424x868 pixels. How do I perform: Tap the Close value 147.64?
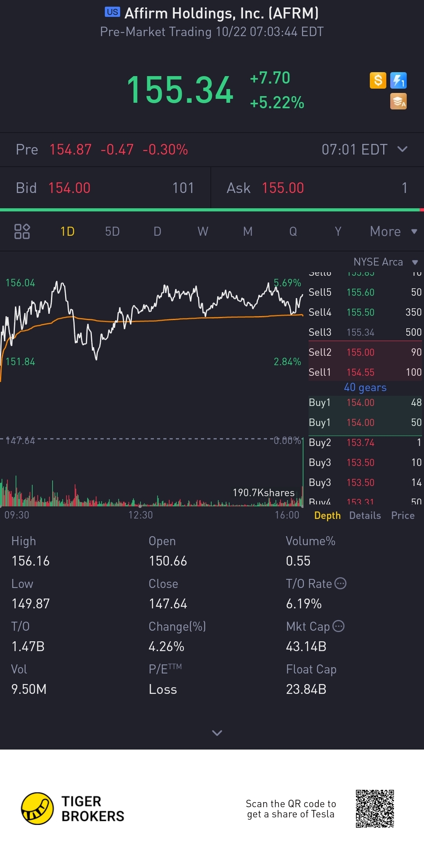tap(168, 604)
